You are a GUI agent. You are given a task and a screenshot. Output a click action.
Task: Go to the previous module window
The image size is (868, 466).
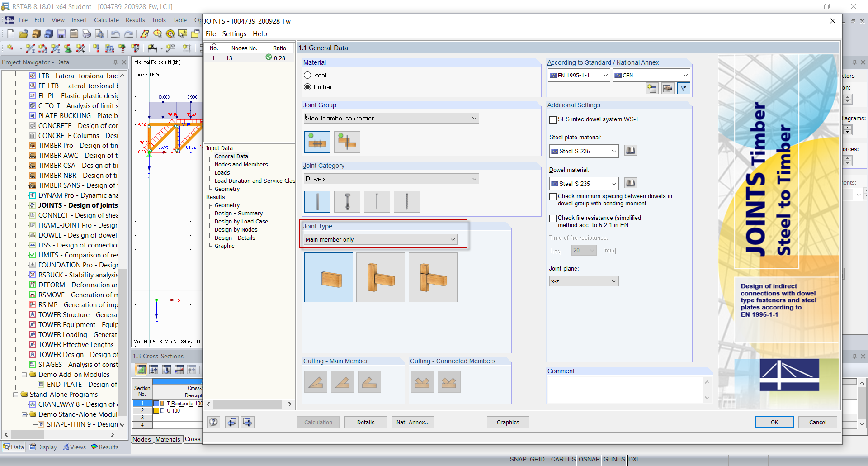pyautogui.click(x=232, y=422)
